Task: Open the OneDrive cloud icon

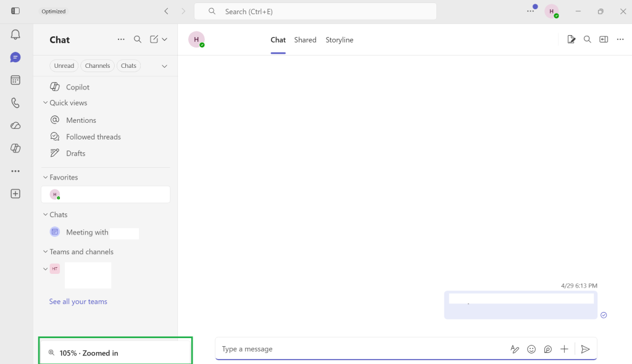Action: tap(15, 126)
